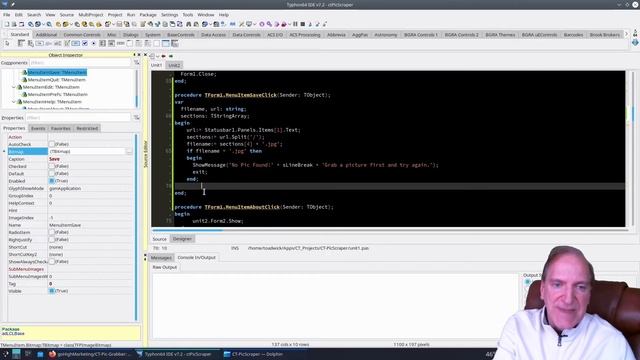Open the Tools menu
Viewport: 640px width, 360px height.
[188, 15]
